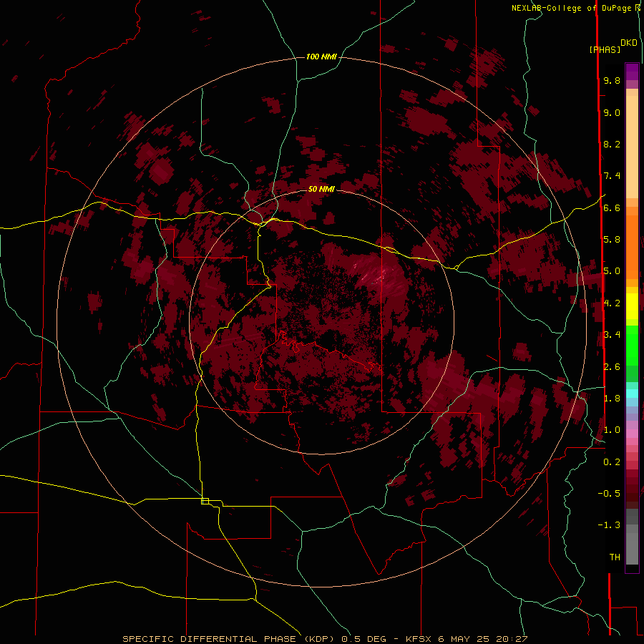The height and width of the screenshot is (644, 644).
Task: Click the 6.6 scale value label
Action: click(x=612, y=208)
